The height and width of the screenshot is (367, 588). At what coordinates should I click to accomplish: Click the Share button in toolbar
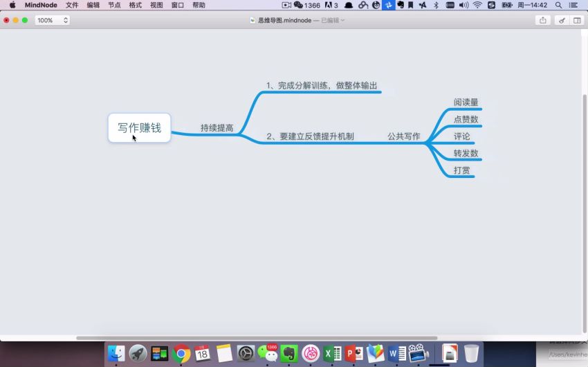tap(542, 20)
